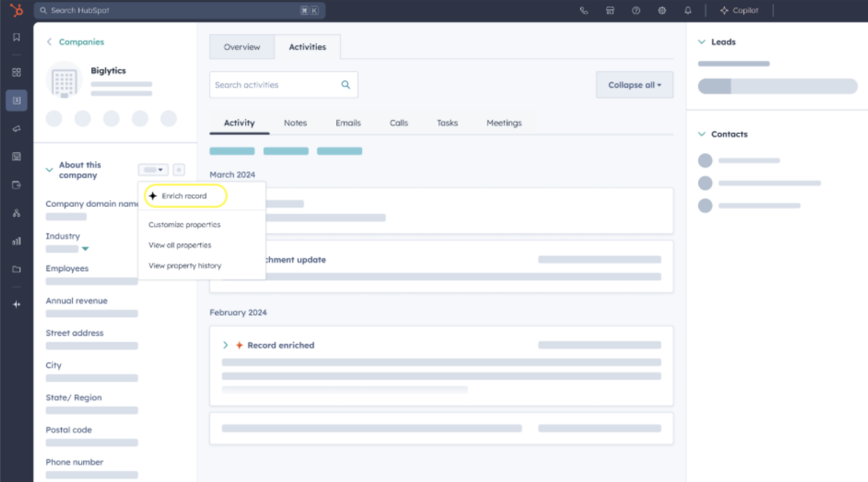
Task: Click the last round action button under Biglytics
Action: pyautogui.click(x=168, y=118)
